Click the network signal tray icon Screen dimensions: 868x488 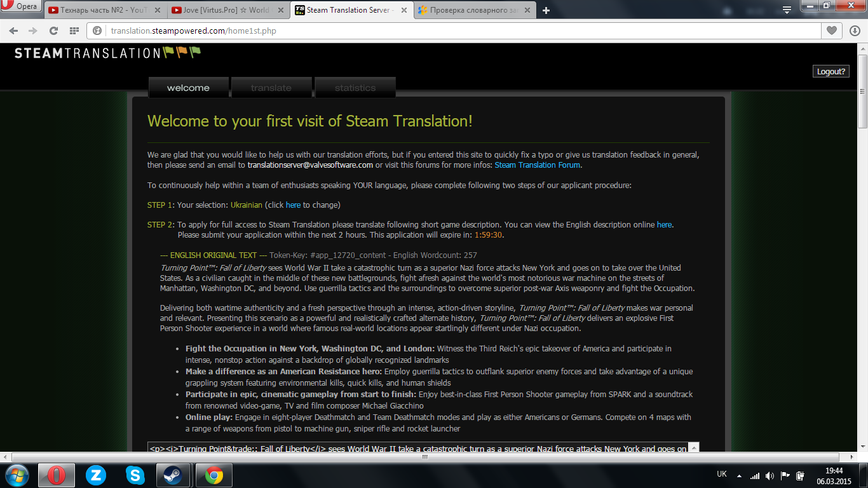(x=755, y=475)
